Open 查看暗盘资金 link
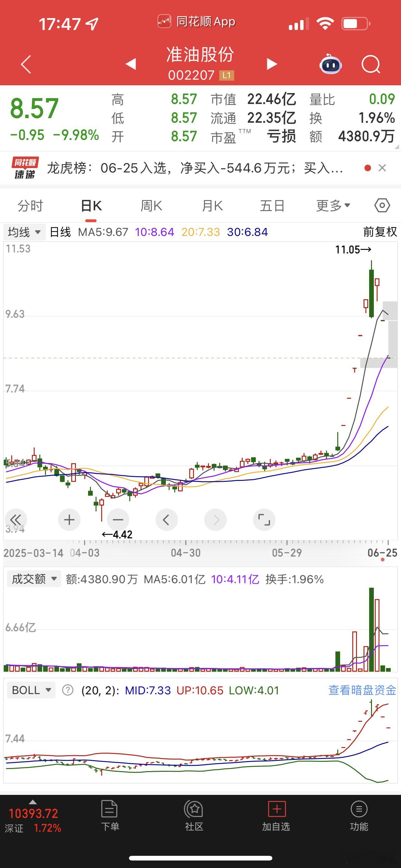This screenshot has width=401, height=868. pyautogui.click(x=362, y=690)
